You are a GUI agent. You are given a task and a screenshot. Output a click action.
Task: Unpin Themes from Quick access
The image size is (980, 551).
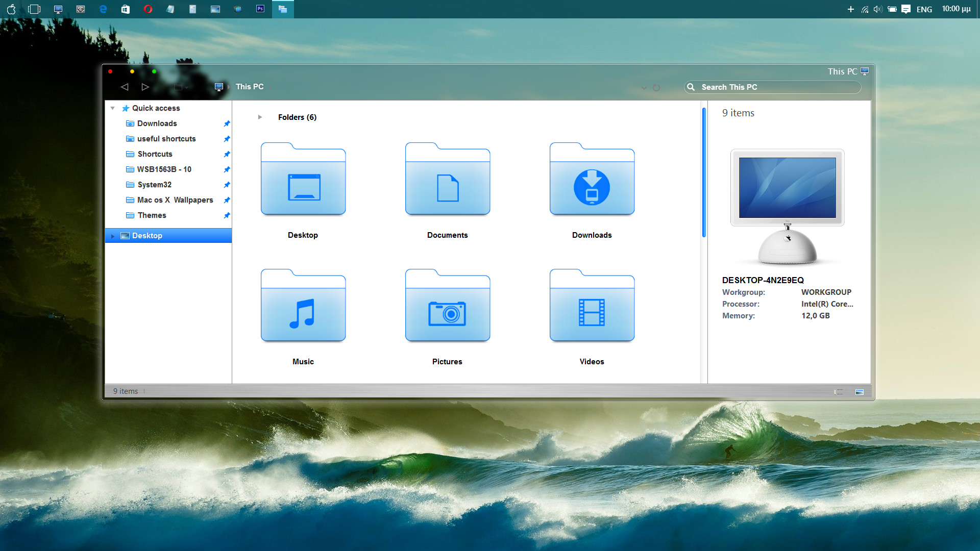tap(227, 215)
